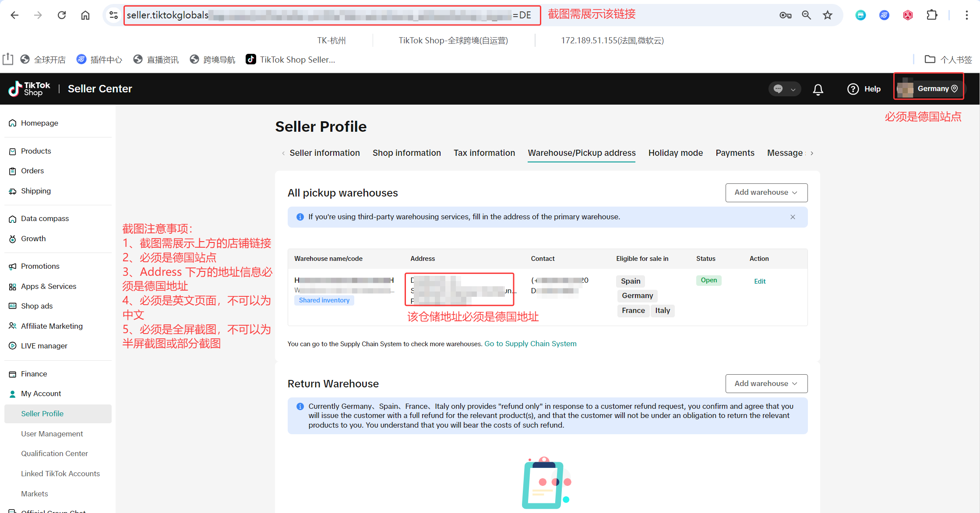Open the password manager key icon

click(785, 15)
